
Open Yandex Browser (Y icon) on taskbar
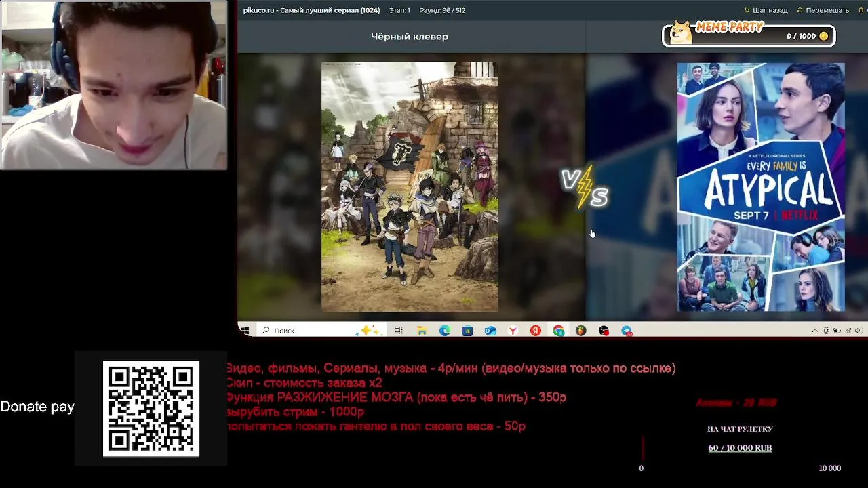(x=513, y=331)
